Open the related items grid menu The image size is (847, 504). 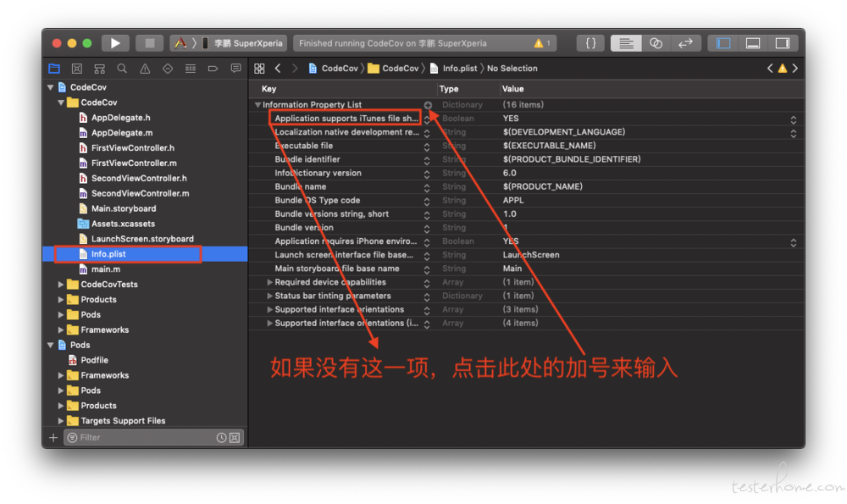[259, 69]
